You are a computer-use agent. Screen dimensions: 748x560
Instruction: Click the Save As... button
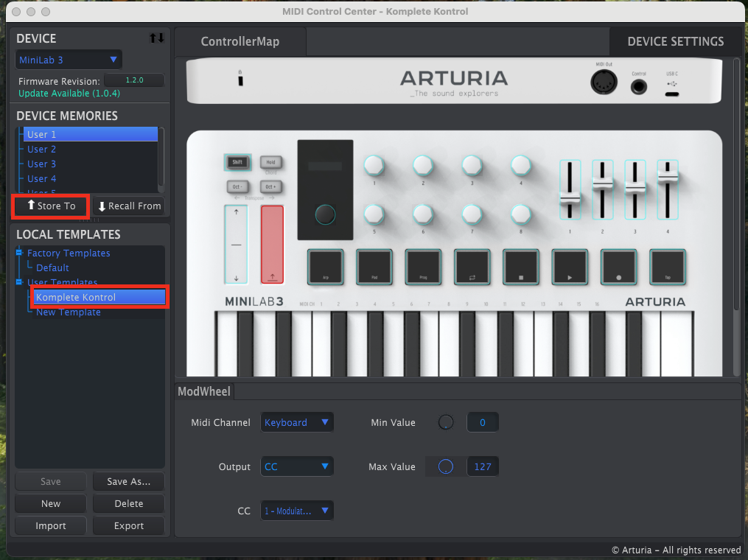point(129,482)
